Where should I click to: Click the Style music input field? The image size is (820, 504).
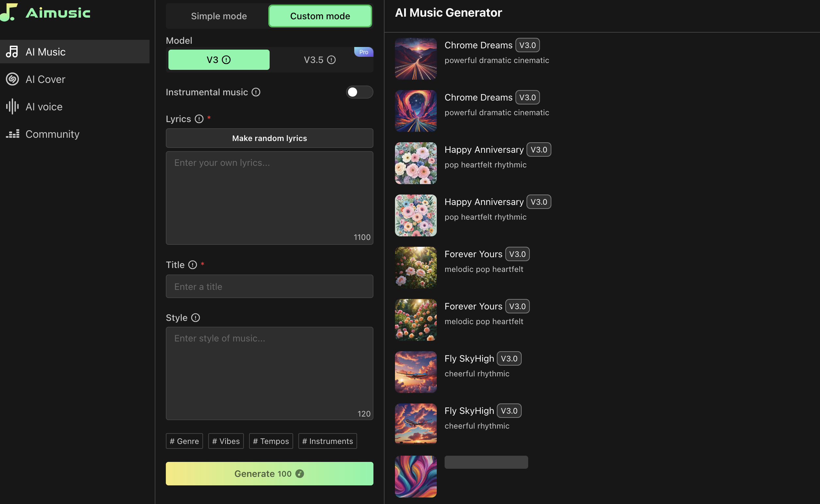269,372
